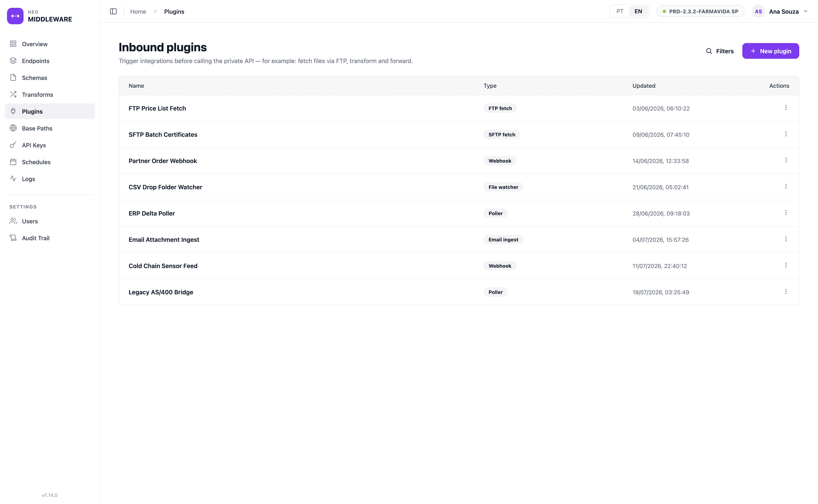
Task: Click the Plugins breadcrumb
Action: click(174, 11)
